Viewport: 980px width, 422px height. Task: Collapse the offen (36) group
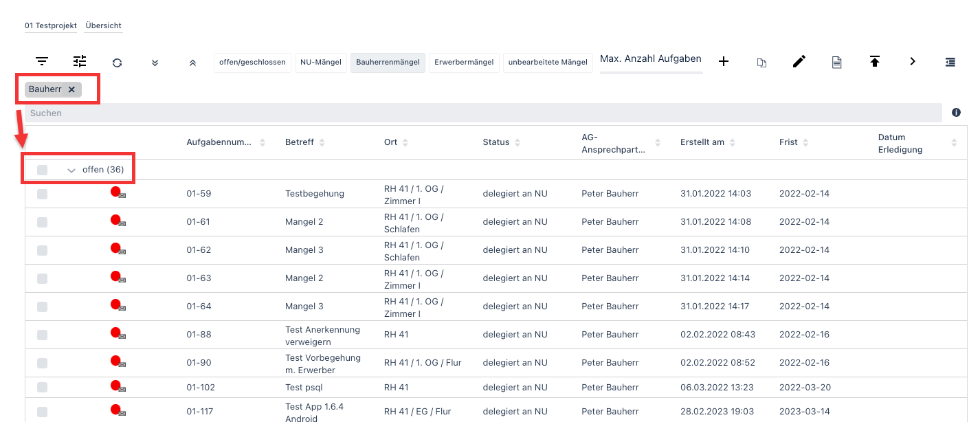pyautogui.click(x=71, y=170)
